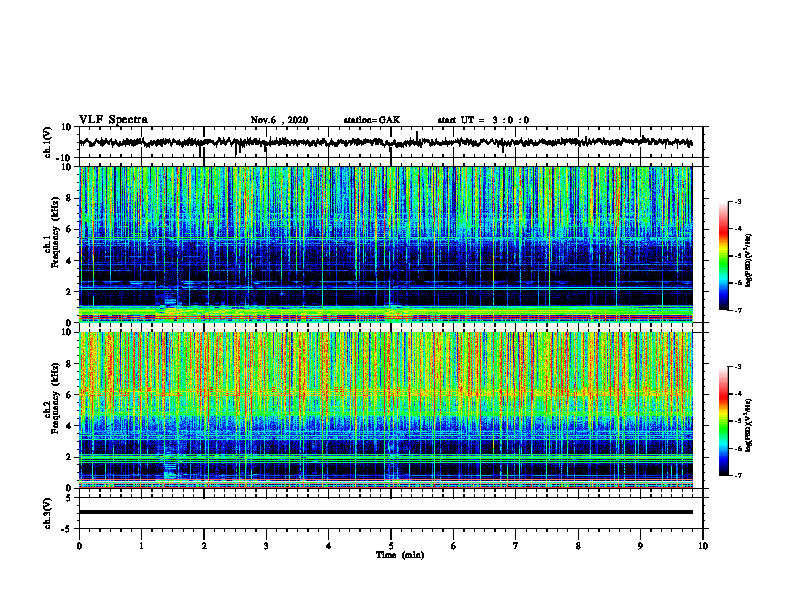Click inside the ch.1 spectrogram panel
Image resolution: width=792 pixels, height=612 pixels.
(x=385, y=244)
